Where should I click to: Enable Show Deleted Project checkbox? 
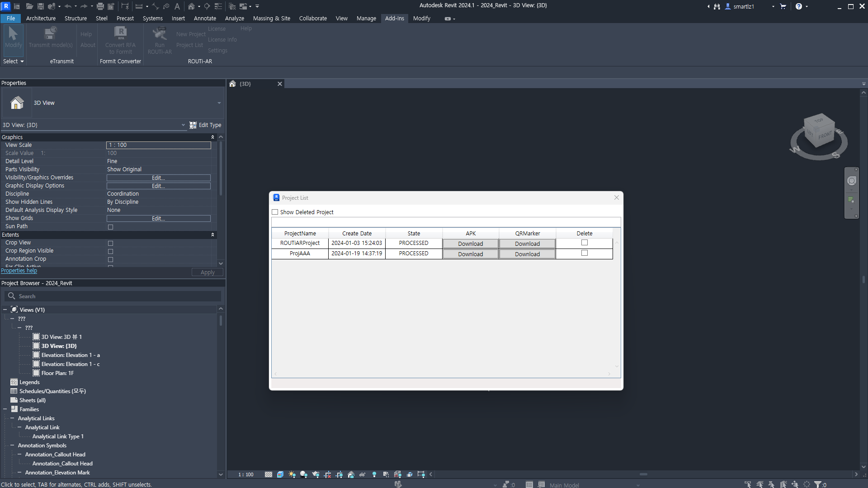275,212
